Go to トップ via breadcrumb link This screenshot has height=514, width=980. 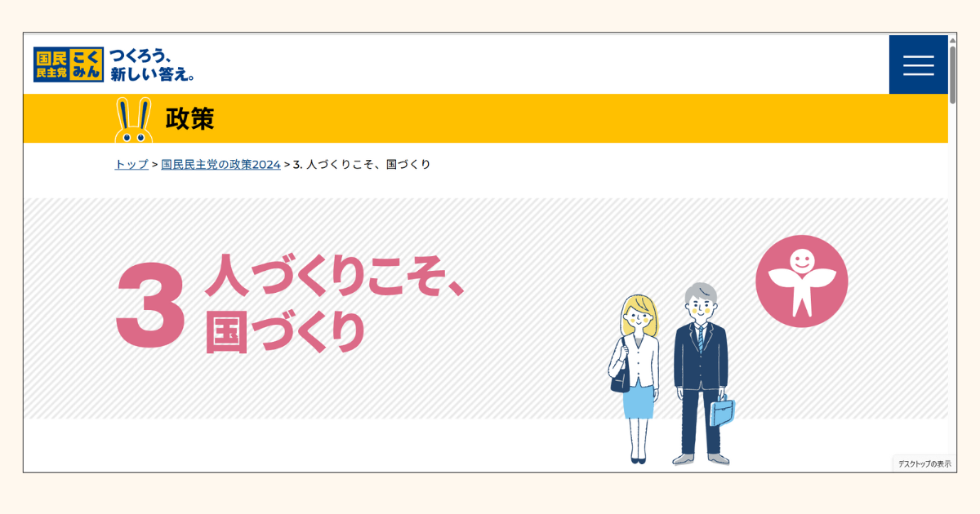click(131, 165)
